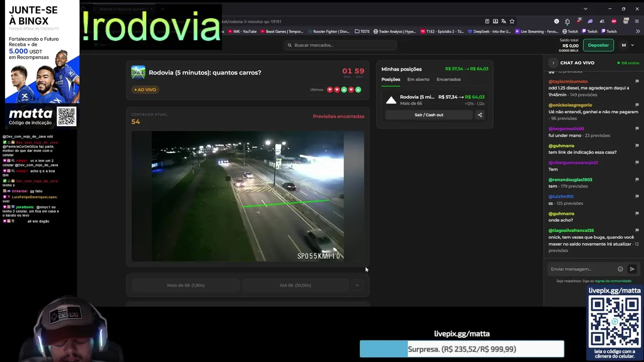Click username @onickolasgregorio in chat
644x362 pixels.
(x=570, y=105)
